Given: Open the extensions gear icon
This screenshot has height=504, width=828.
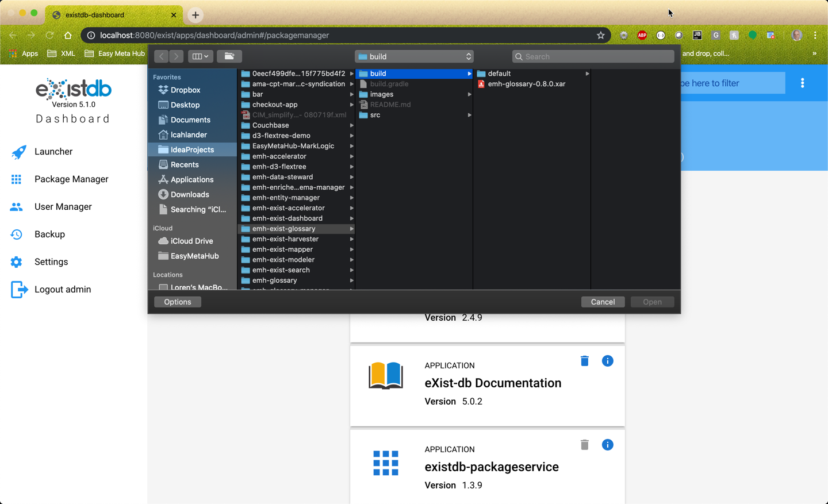Looking at the screenshot, I should tap(624, 36).
